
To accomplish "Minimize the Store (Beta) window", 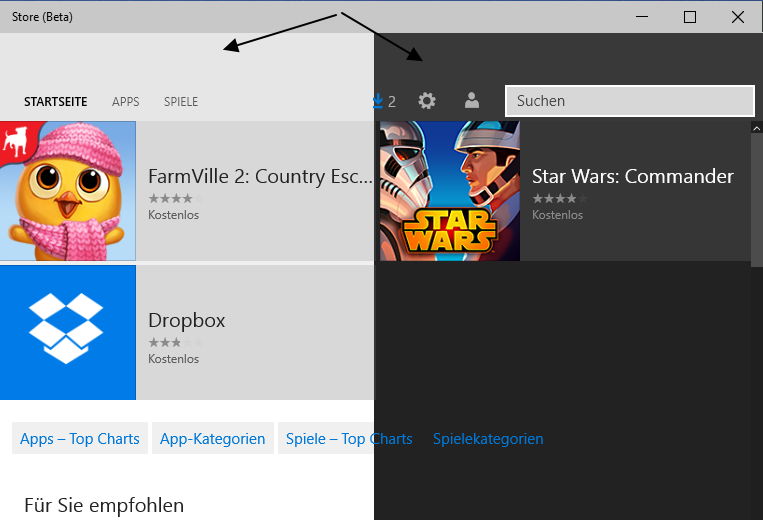I will tap(642, 17).
